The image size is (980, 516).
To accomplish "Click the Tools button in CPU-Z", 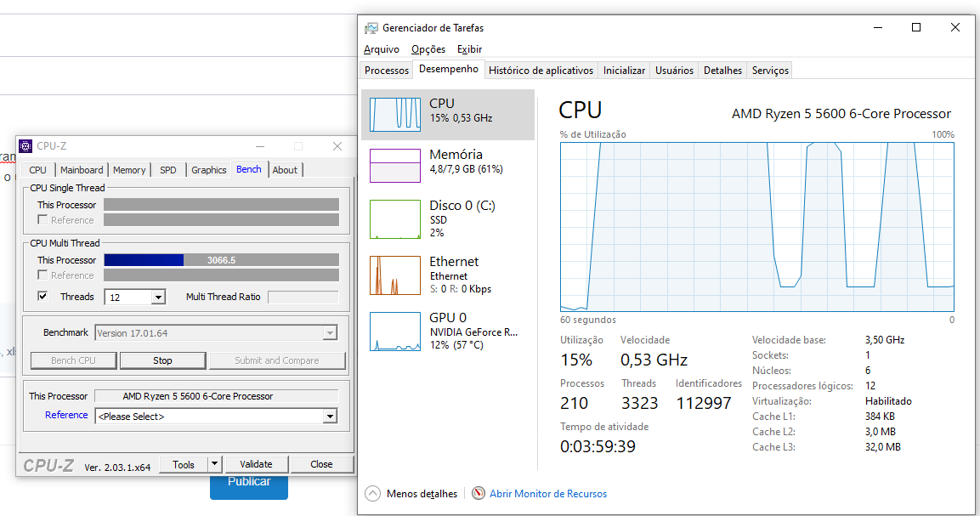I will click(x=184, y=464).
